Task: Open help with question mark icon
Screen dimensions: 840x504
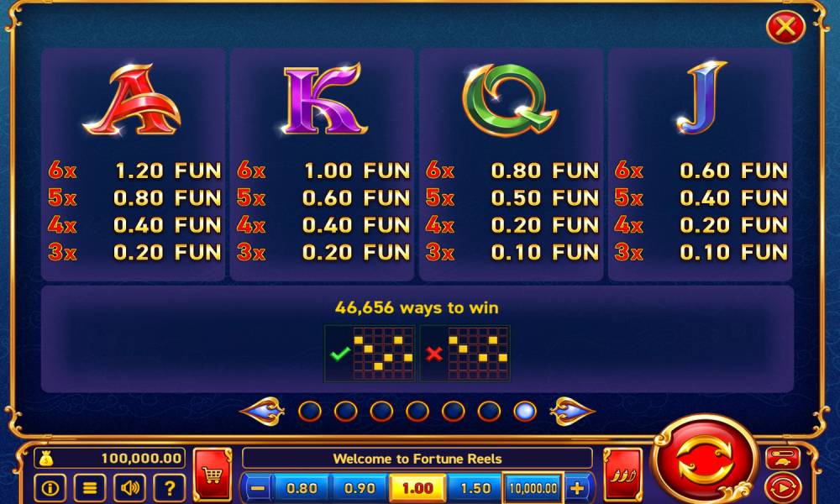Action: point(170,488)
